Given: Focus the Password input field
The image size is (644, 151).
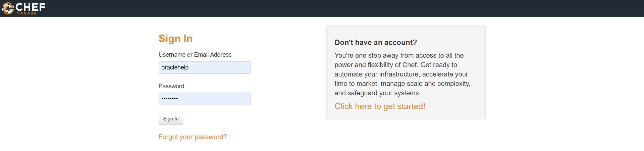Looking at the screenshot, I should coord(204,99).
